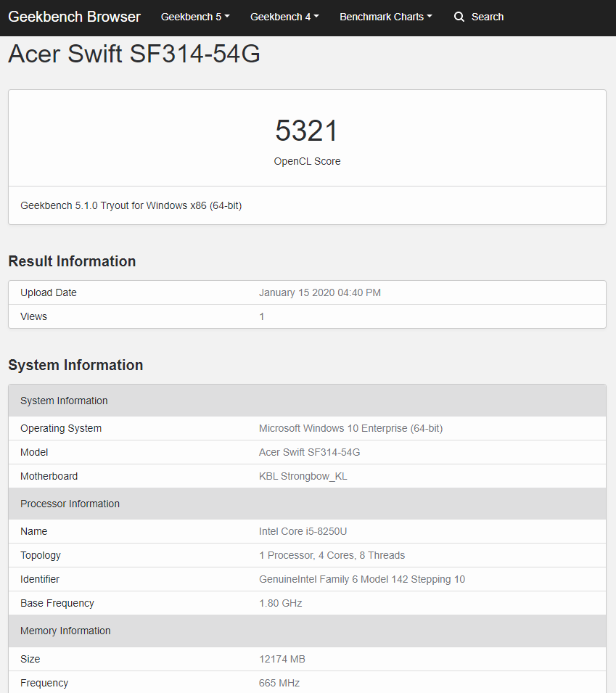Screen dimensions: 616x693
Task: Select the GenuineIntel Family 6 Model 142 value
Action: coord(362,579)
